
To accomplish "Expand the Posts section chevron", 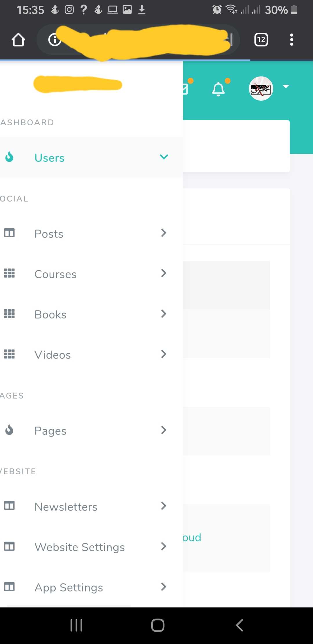I will click(164, 233).
